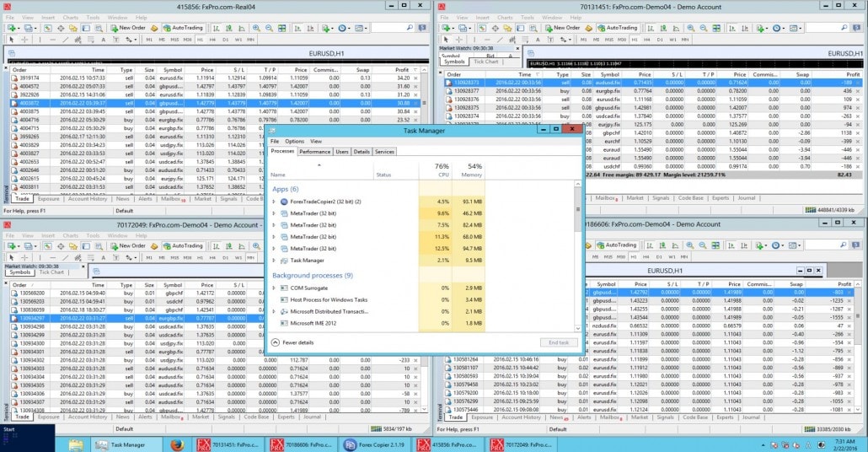Open Account History tab in 415856 terminal

(88, 198)
